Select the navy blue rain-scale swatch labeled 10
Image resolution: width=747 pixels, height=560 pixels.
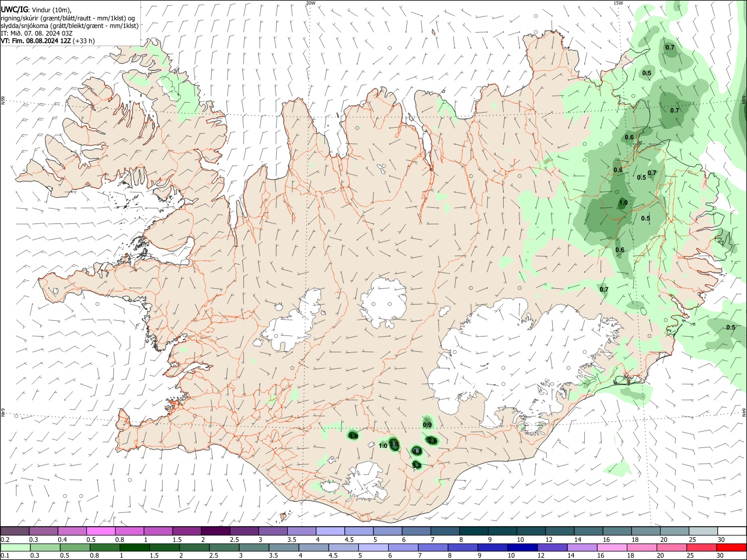(x=523, y=547)
